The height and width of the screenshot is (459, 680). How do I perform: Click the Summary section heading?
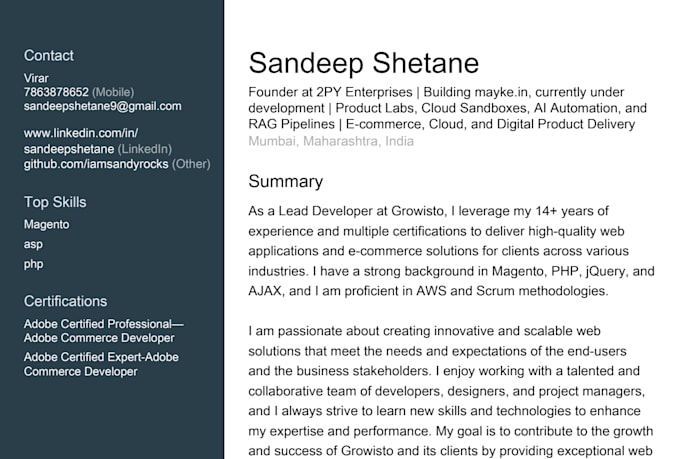[x=285, y=181]
